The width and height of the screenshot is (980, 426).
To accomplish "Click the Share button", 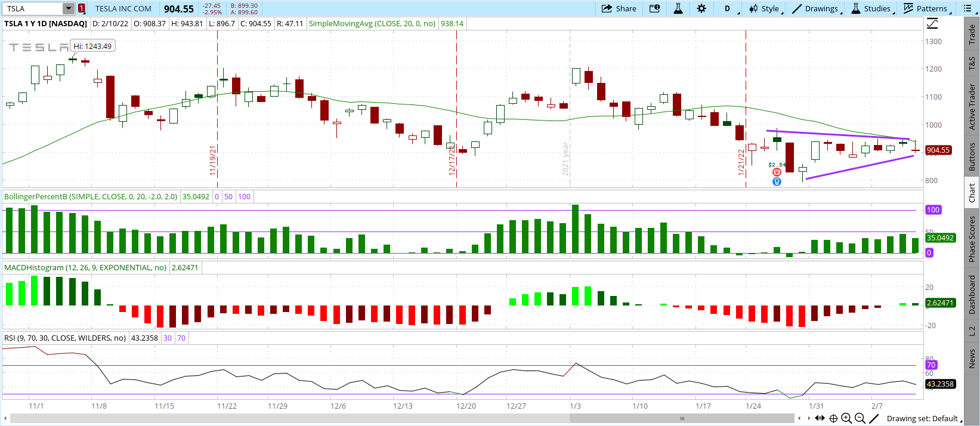I will [619, 8].
